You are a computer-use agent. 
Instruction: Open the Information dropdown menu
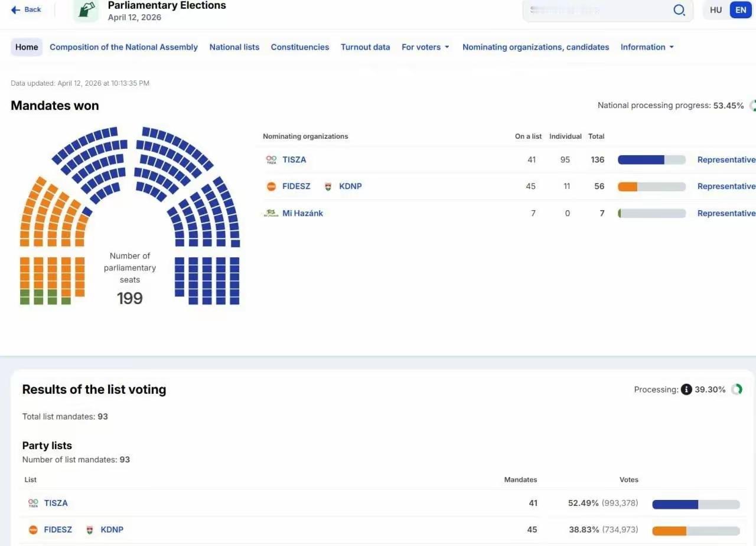point(647,47)
